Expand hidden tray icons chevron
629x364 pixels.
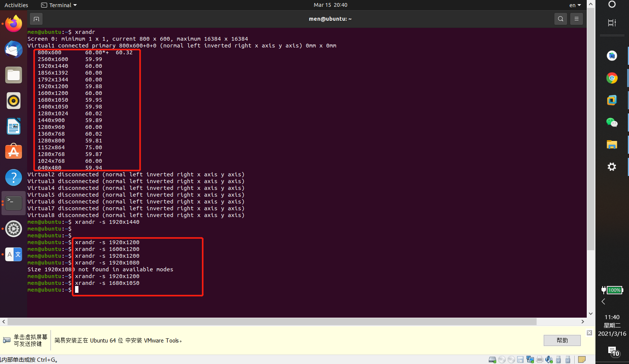pos(603,301)
